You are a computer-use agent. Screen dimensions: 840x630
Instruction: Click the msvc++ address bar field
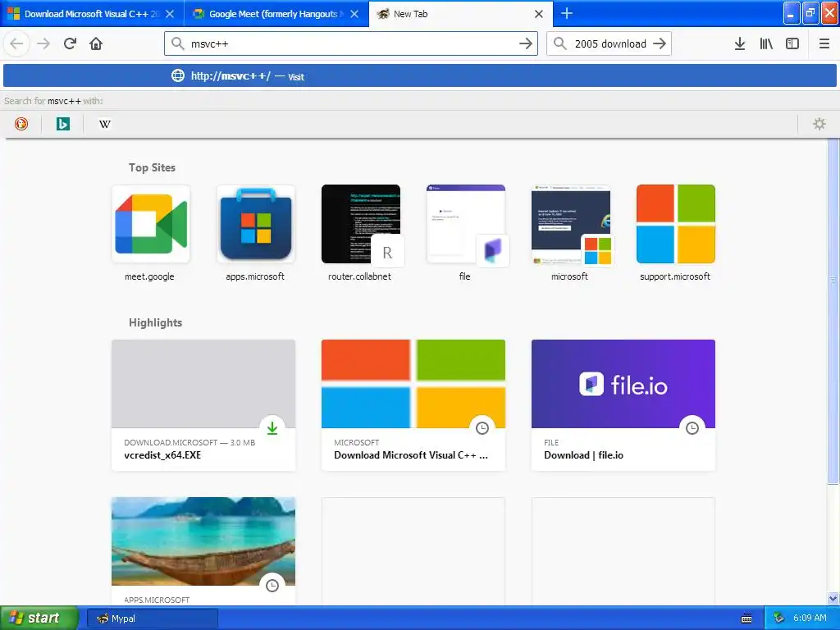351,43
